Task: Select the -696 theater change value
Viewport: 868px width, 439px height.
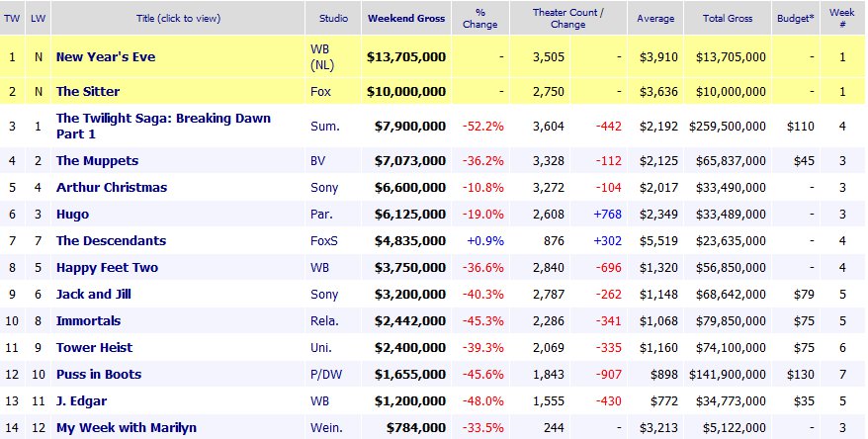Action: click(x=608, y=268)
